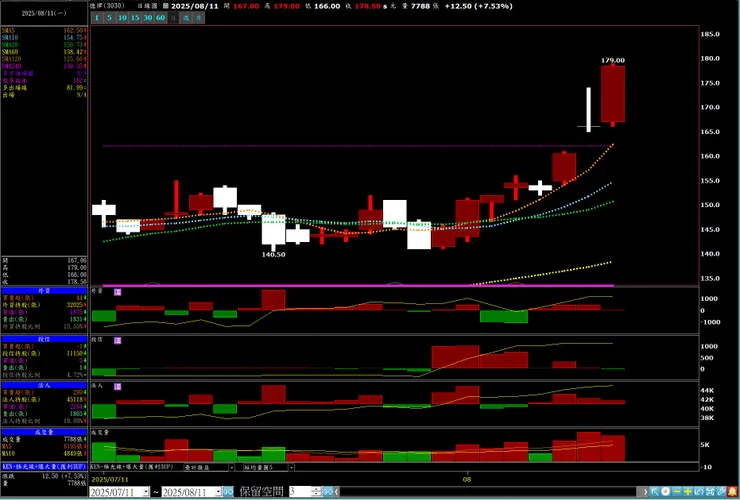Click the blue 券資 panel header
This screenshot has height=500, width=740.
tap(44, 291)
